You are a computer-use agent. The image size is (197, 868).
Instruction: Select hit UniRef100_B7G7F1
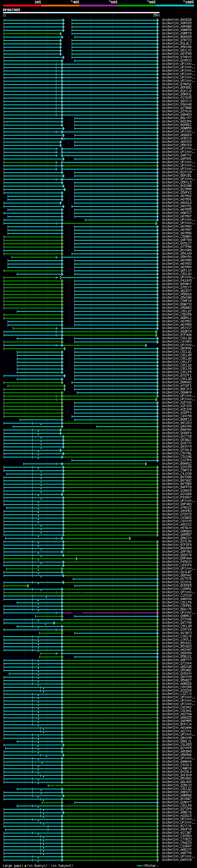pyautogui.click(x=177, y=375)
